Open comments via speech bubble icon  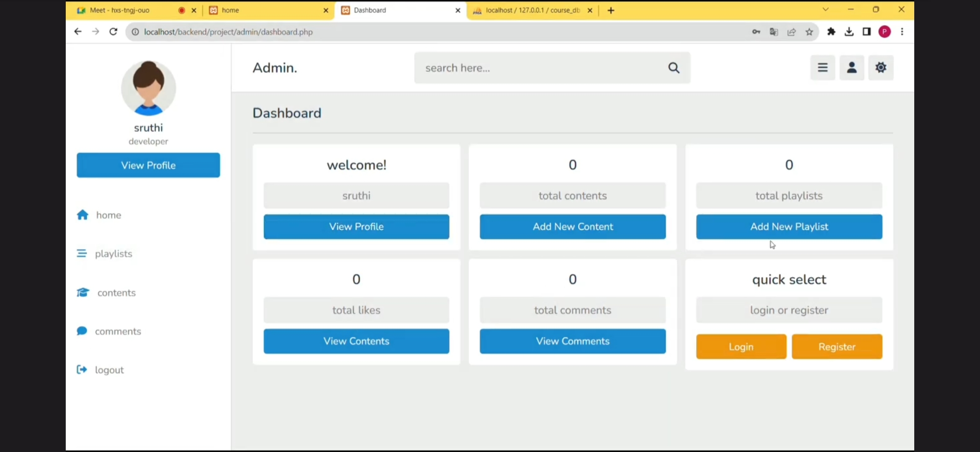pyautogui.click(x=82, y=331)
